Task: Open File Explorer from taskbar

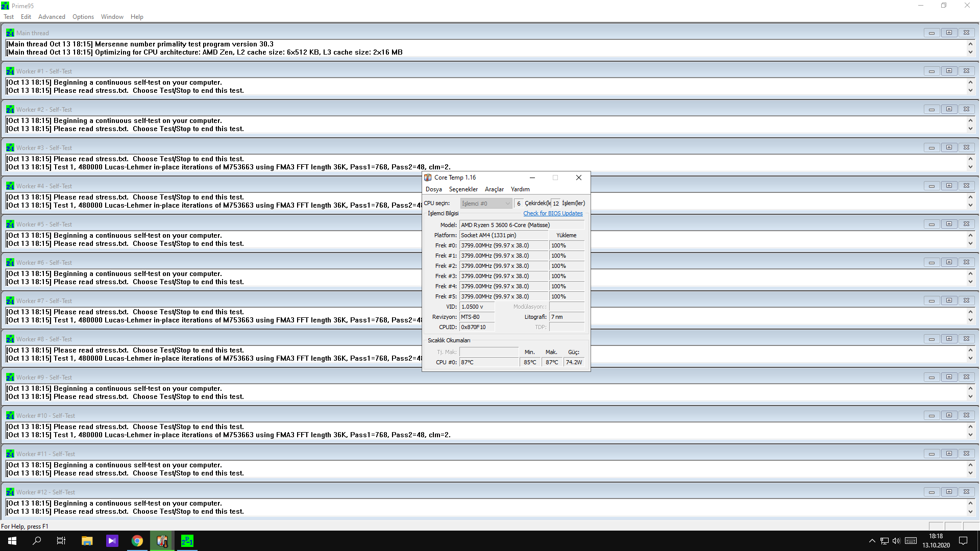Action: (87, 541)
